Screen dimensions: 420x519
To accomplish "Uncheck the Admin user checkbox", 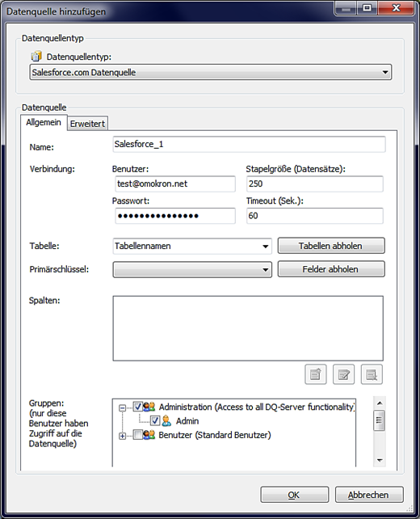I will (155, 420).
